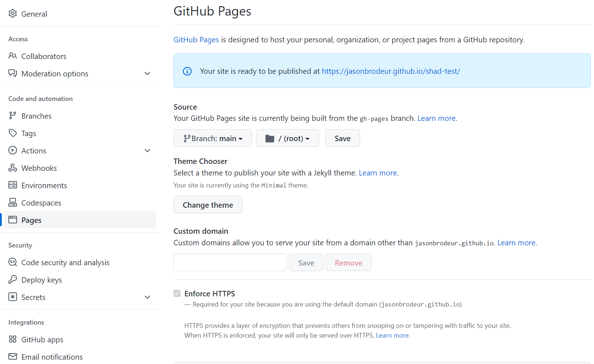Click the Actions play icon
Screen dimensions: 594x364
[13, 151]
